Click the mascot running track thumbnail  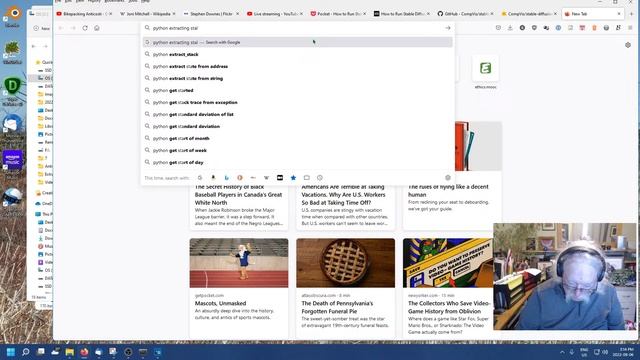(x=239, y=263)
